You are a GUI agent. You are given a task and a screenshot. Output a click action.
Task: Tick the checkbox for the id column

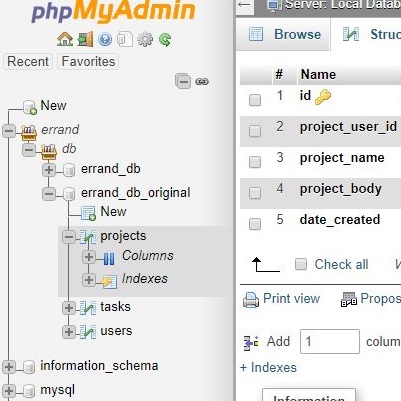click(x=255, y=100)
